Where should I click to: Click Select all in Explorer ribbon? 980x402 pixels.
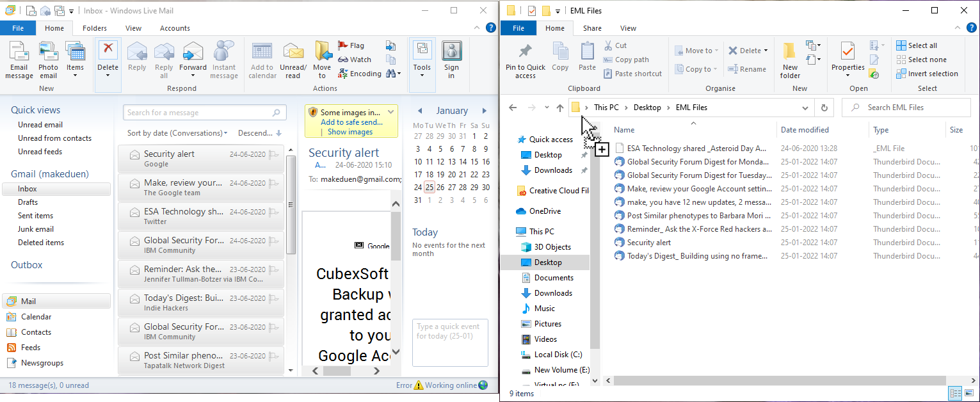[917, 45]
